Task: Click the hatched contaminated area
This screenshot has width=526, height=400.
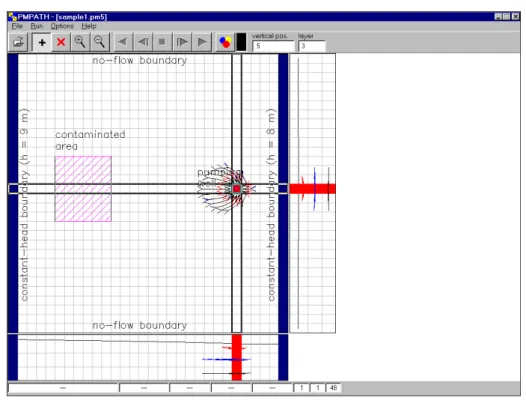Action: [83, 189]
